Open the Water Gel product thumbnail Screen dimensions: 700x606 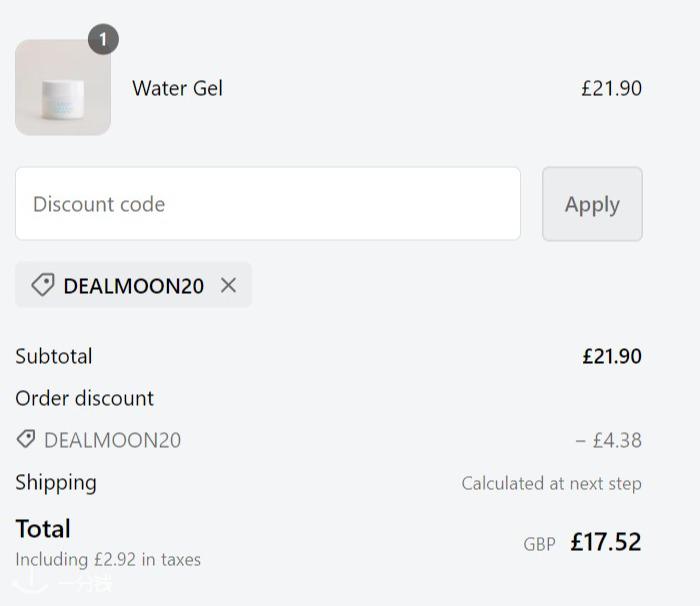(62, 88)
